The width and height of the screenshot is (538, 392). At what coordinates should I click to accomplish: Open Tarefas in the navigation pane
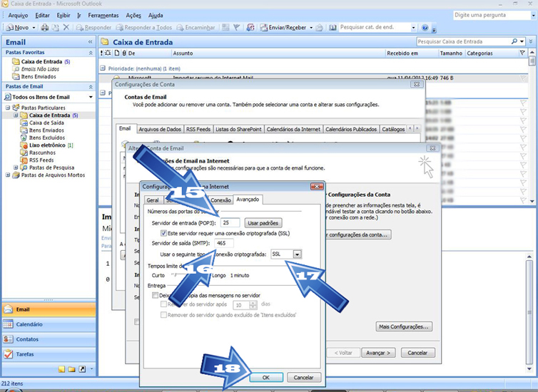49,354
